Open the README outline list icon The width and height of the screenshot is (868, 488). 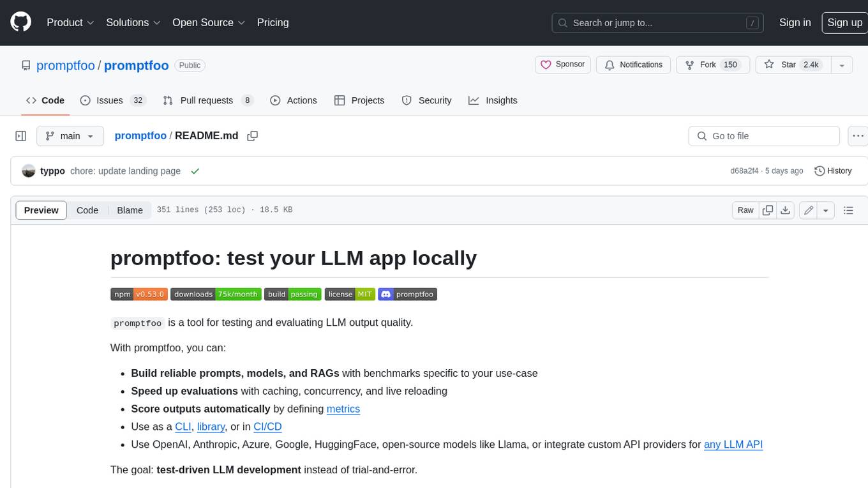coord(848,210)
